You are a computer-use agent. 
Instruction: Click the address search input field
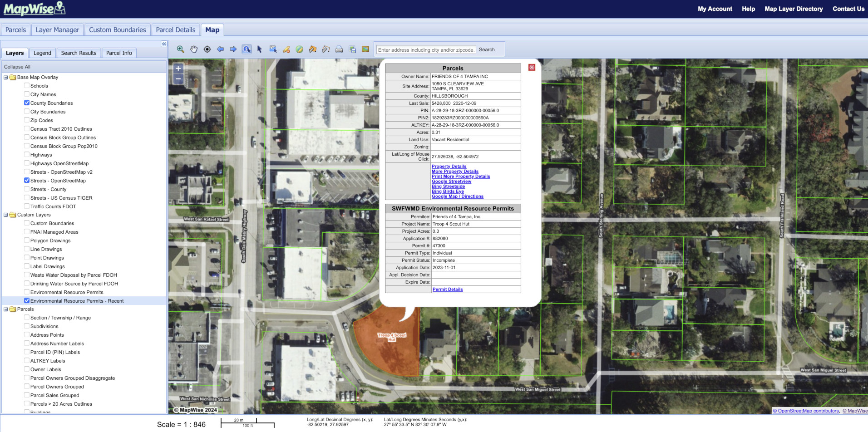point(425,49)
